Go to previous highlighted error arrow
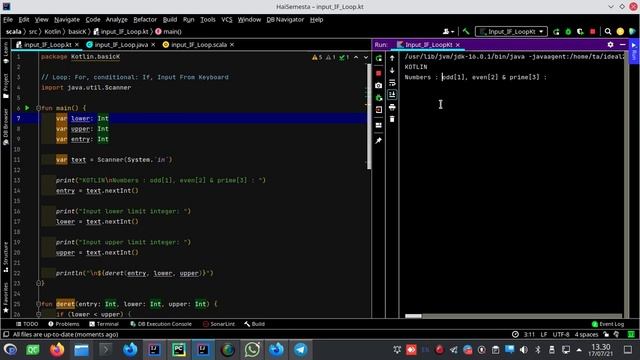 click(x=356, y=57)
